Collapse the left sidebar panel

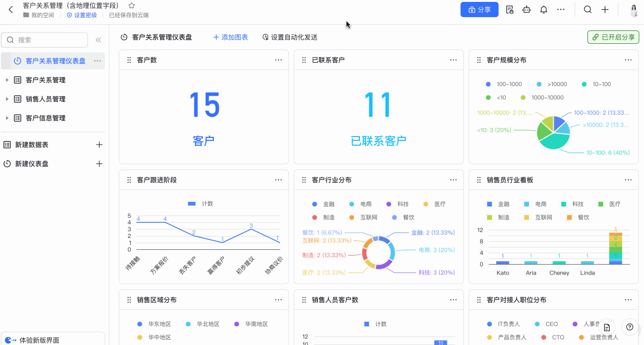[98, 40]
